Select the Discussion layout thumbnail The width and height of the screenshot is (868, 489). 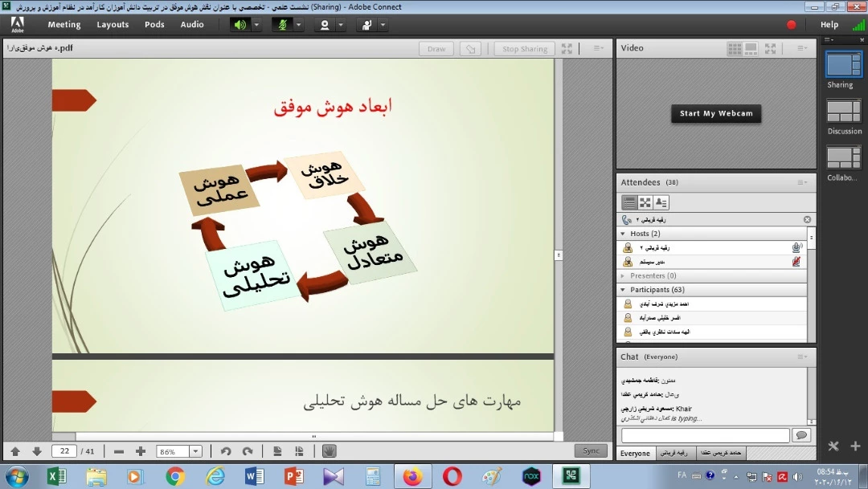point(844,112)
